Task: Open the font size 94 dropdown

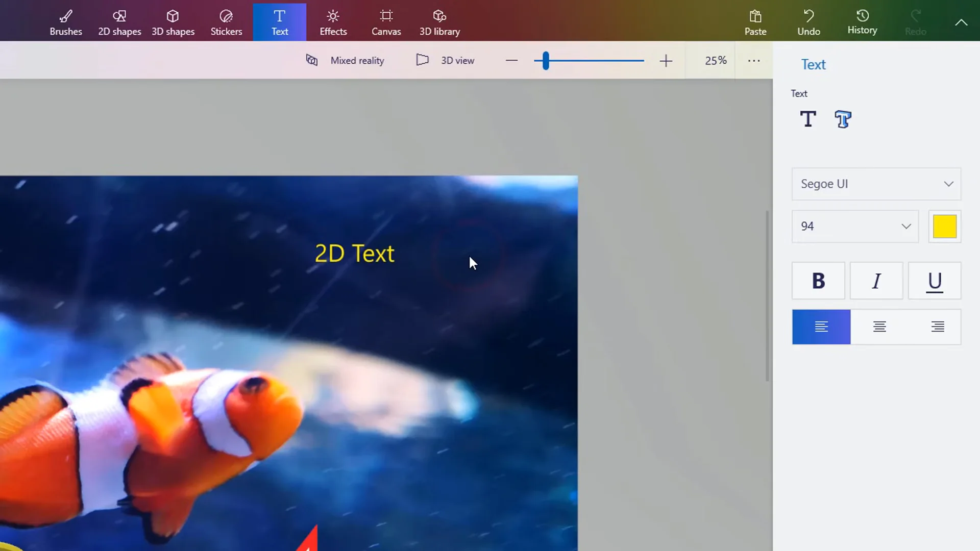Action: pos(855,227)
